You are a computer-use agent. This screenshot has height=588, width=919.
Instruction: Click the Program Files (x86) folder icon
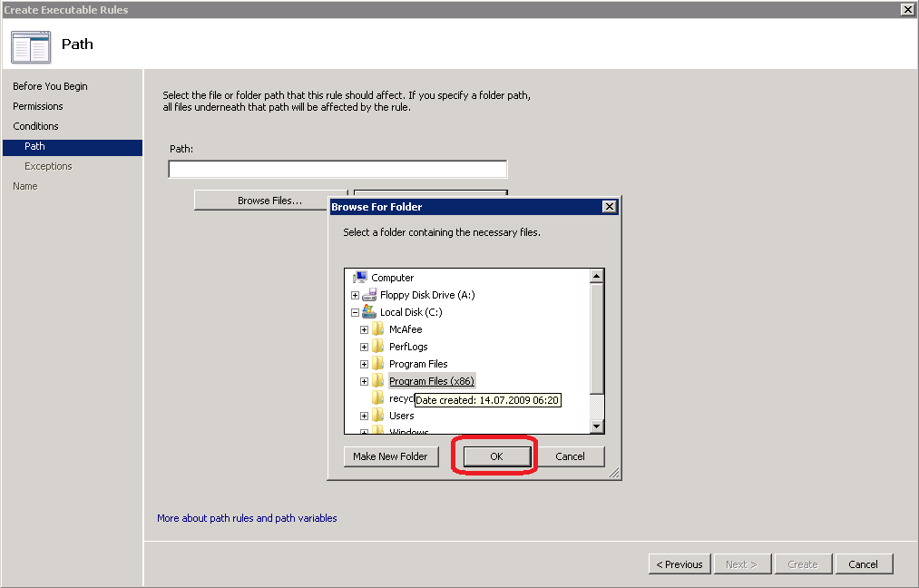point(378,381)
